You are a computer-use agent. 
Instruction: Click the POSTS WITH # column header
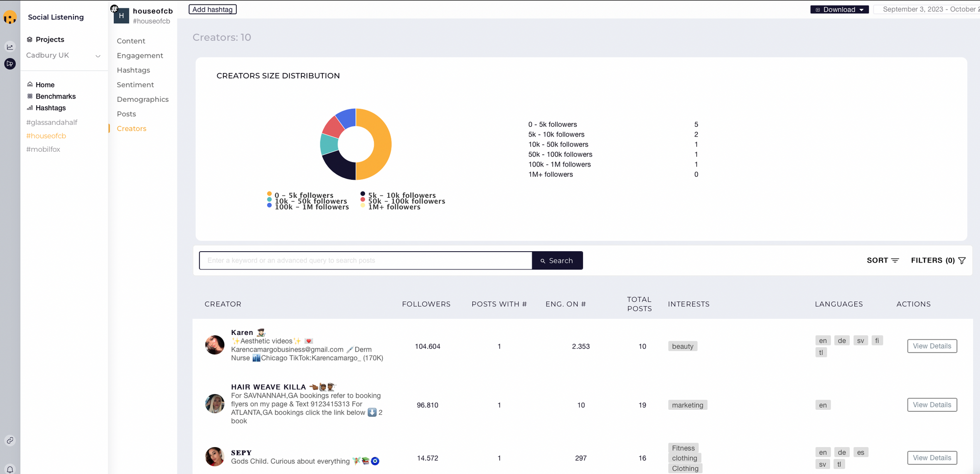(499, 304)
